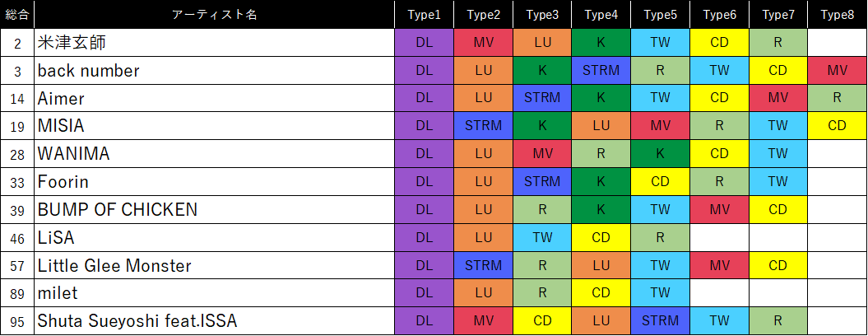Select the Type8 column header
868x336 pixels.
(837, 15)
